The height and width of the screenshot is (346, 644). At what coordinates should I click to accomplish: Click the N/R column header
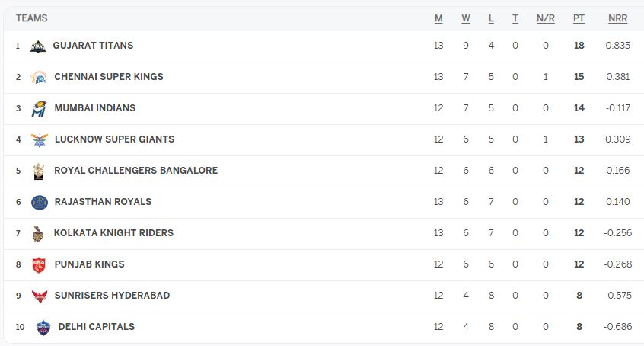pos(546,18)
